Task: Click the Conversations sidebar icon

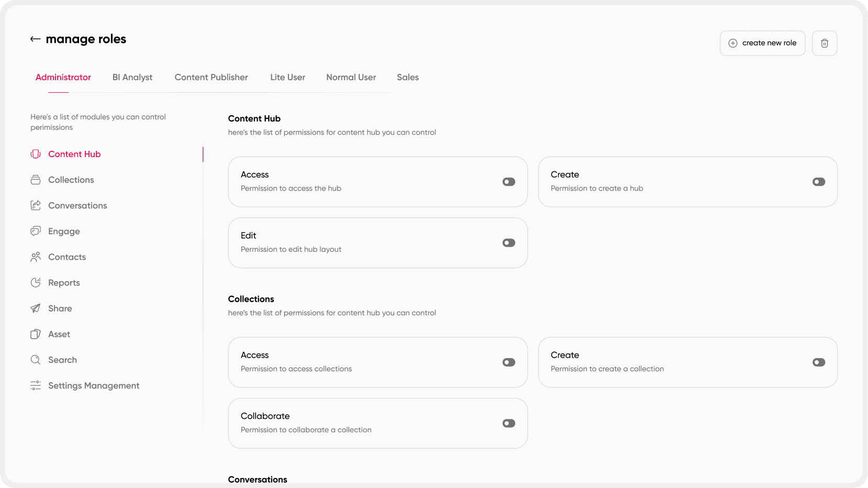Action: pyautogui.click(x=36, y=205)
